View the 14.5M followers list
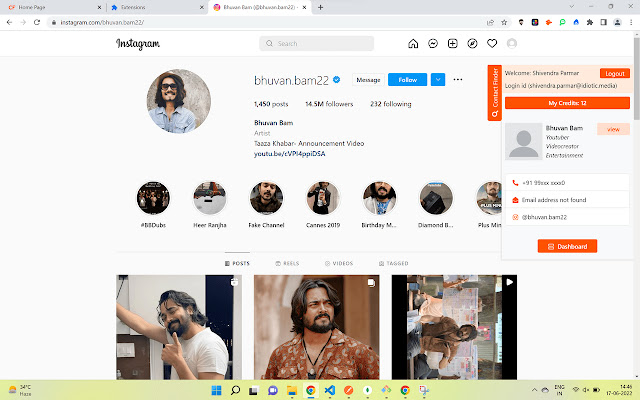Viewport: 640px width, 400px height. [x=329, y=104]
